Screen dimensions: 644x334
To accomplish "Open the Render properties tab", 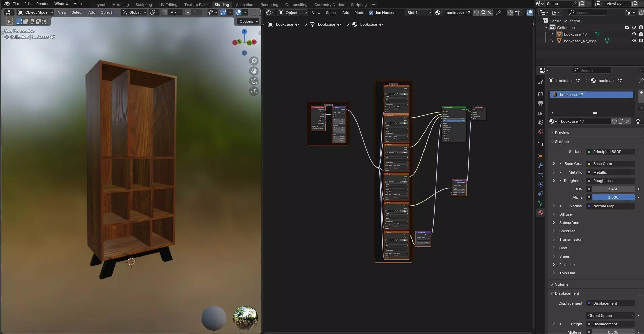I will point(541,94).
